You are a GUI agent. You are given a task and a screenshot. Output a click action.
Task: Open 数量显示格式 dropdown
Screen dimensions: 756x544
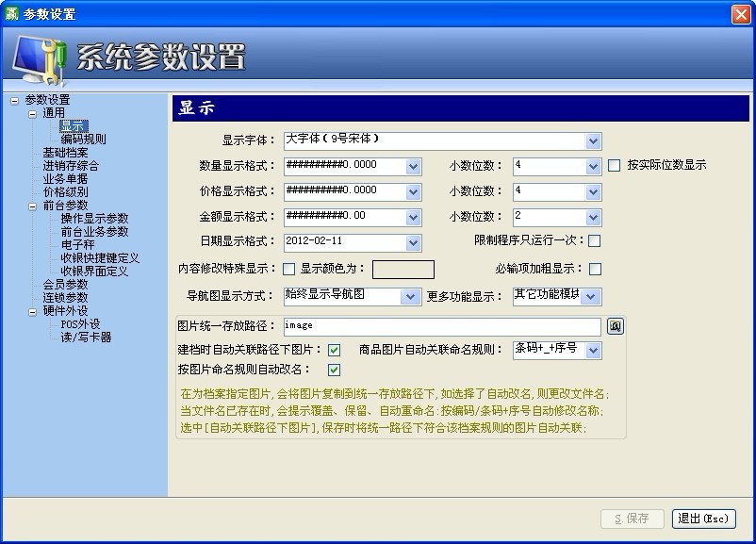tap(413, 167)
